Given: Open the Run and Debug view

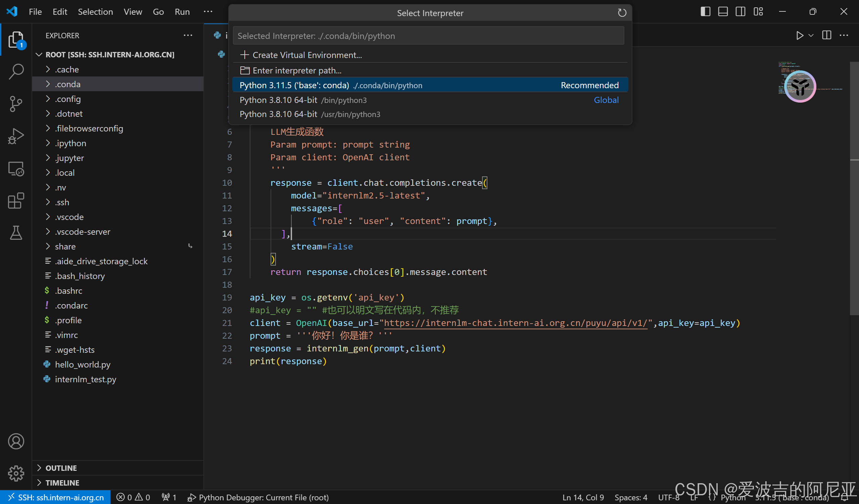Looking at the screenshot, I should pyautogui.click(x=16, y=136).
